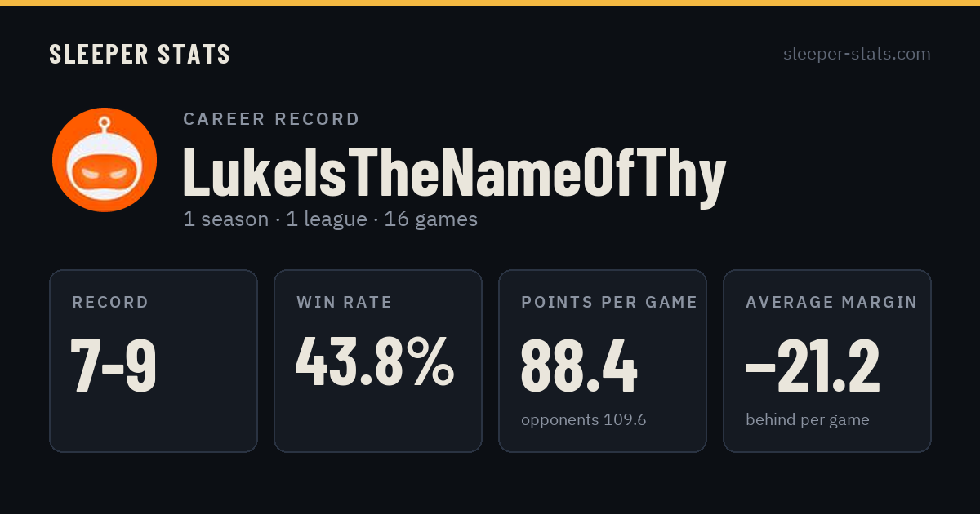
Task: Select the username LukeIsTheNameOfThy heading
Action: [x=454, y=172]
